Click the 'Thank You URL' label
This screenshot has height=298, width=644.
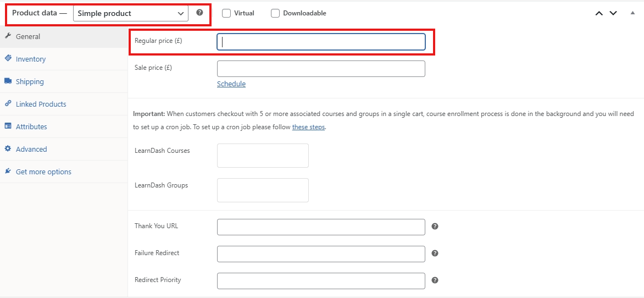[x=157, y=225]
